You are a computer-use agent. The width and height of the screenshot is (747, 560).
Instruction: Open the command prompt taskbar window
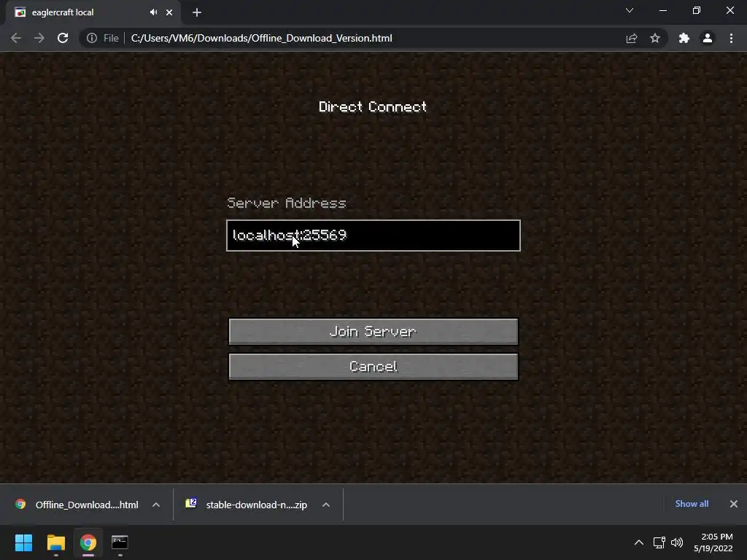[120, 542]
